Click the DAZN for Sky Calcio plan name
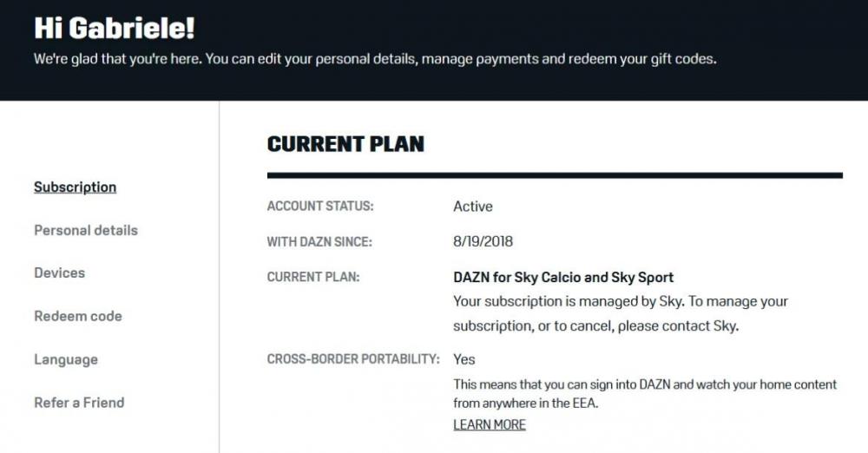Screen dimensions: 868x453 [x=563, y=278]
